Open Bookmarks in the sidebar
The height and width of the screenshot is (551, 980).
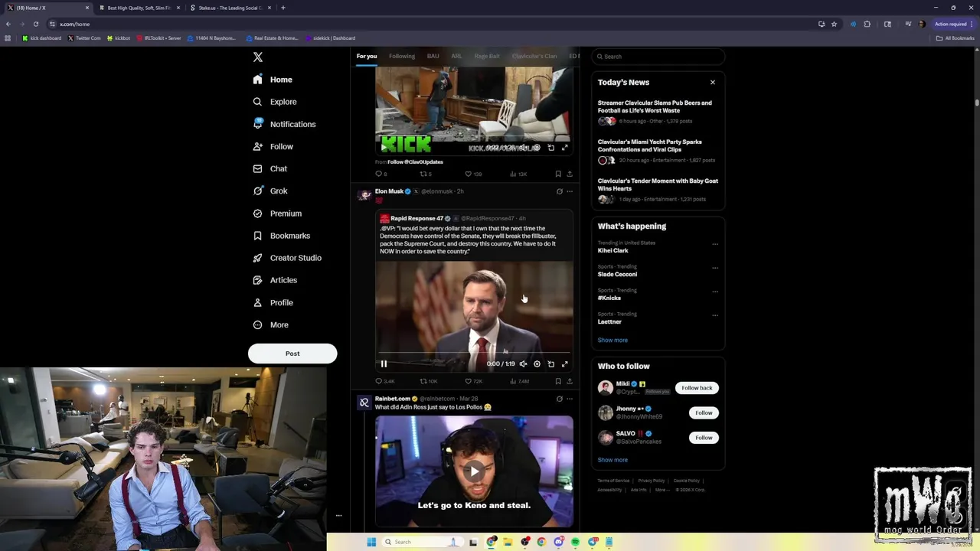pos(281,236)
